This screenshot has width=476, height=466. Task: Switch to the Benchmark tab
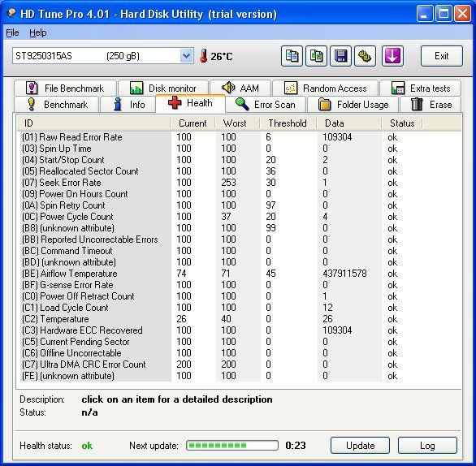point(57,105)
